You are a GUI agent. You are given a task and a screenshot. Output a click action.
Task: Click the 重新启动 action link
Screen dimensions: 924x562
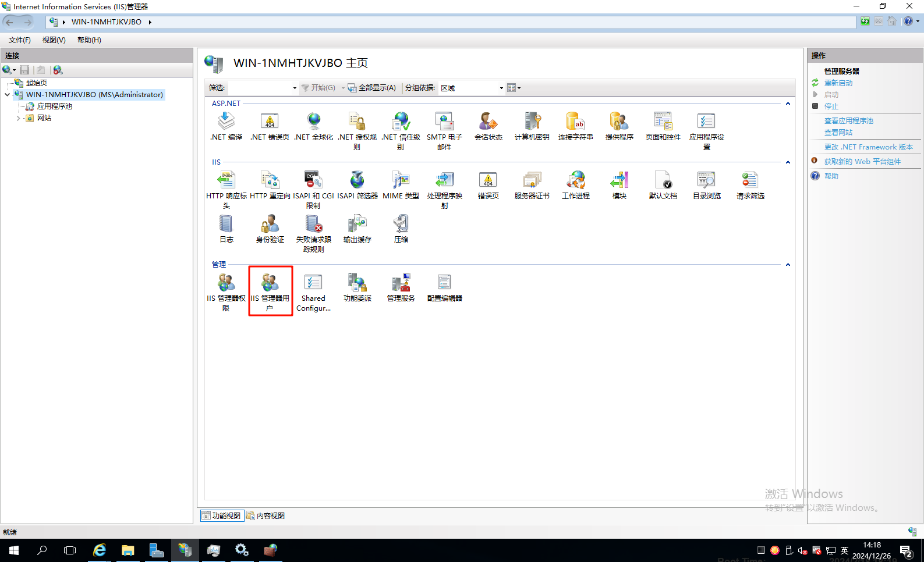838,83
